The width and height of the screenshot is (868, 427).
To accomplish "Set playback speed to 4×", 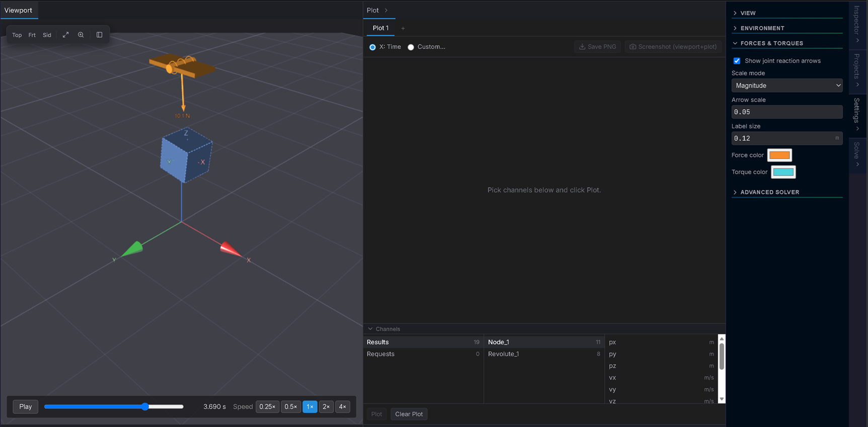I will pos(342,406).
